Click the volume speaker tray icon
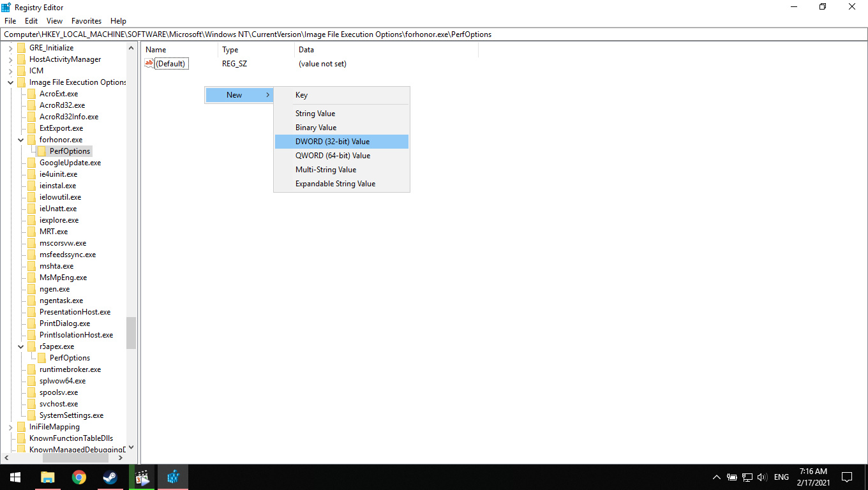Image resolution: width=868 pixels, height=490 pixels. pos(762,477)
